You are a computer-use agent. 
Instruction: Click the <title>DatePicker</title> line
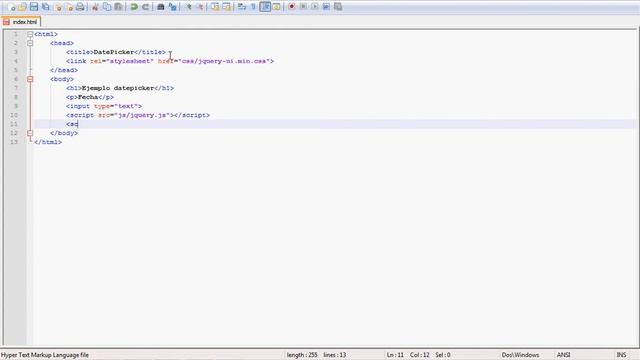pos(116,52)
